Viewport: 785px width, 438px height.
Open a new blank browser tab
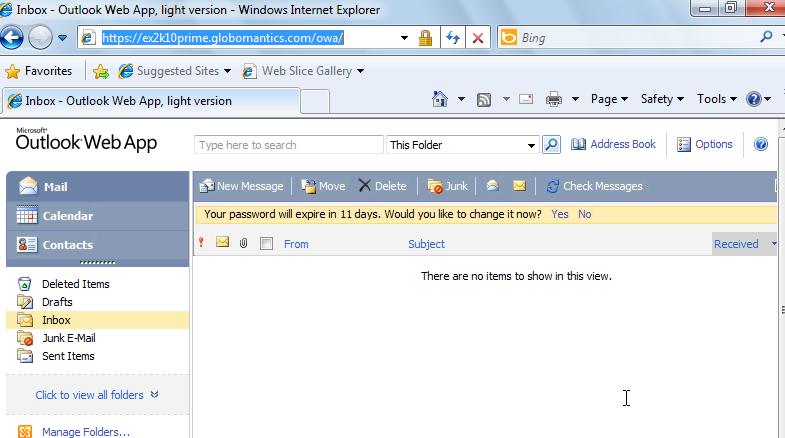[x=315, y=102]
